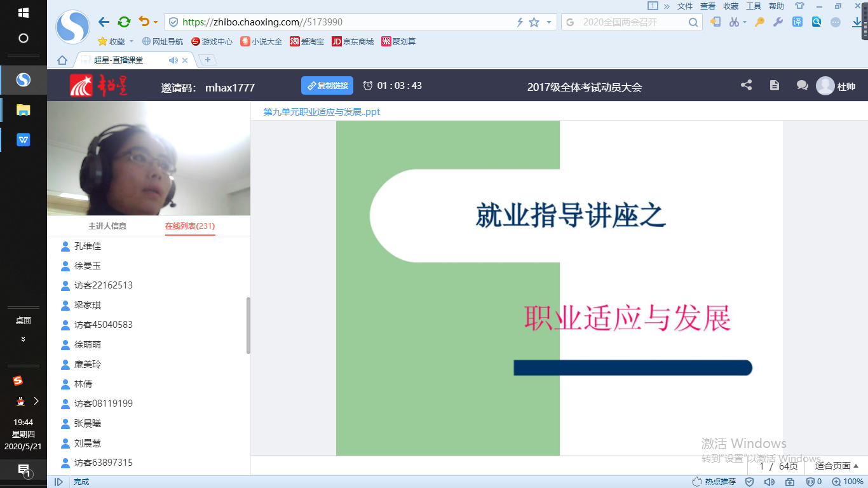Open Windows Start menu

click(x=24, y=13)
